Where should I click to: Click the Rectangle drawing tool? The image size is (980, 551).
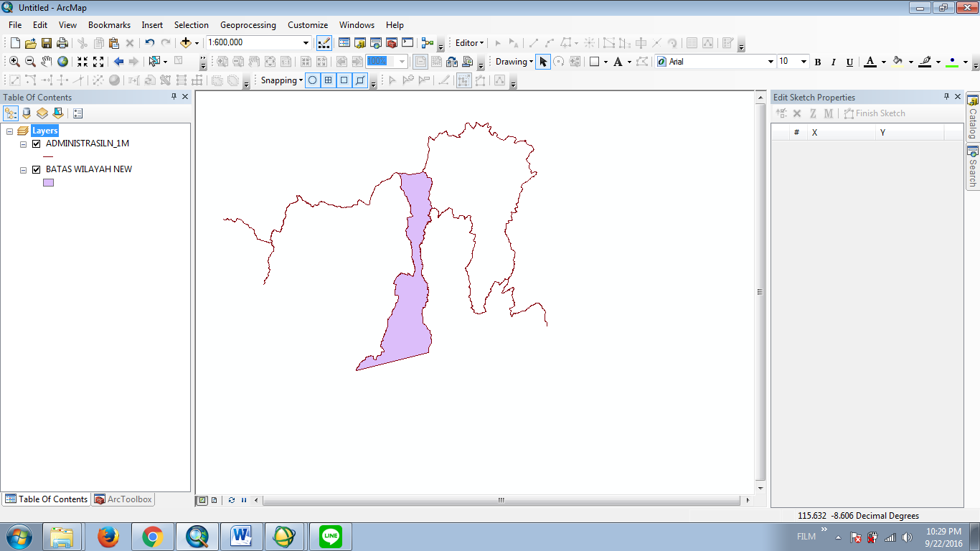coord(594,62)
